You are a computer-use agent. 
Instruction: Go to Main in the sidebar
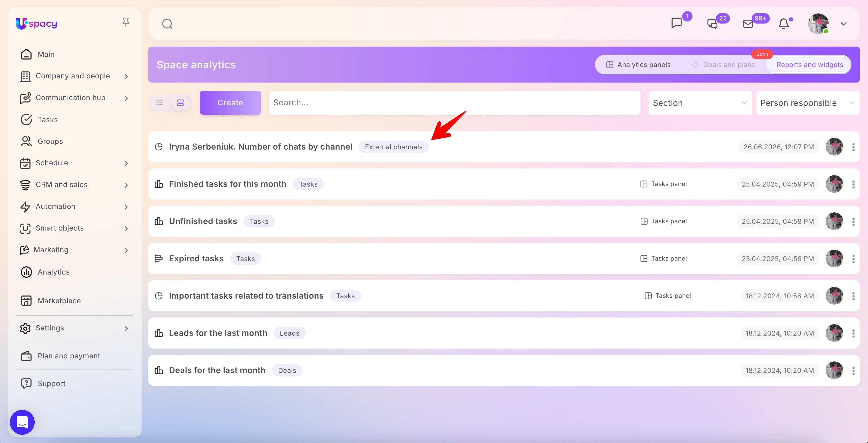(46, 54)
